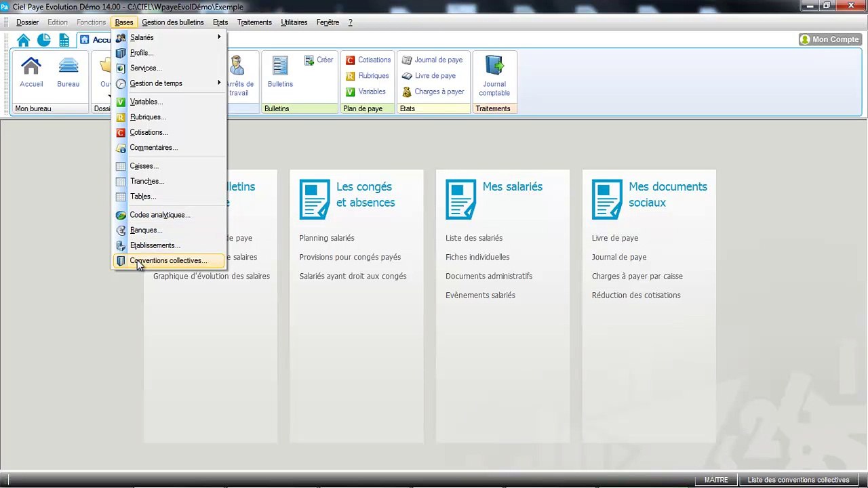Click the document sheet icon in quick toolbar
Screen dimensions: 868x488
(x=64, y=40)
